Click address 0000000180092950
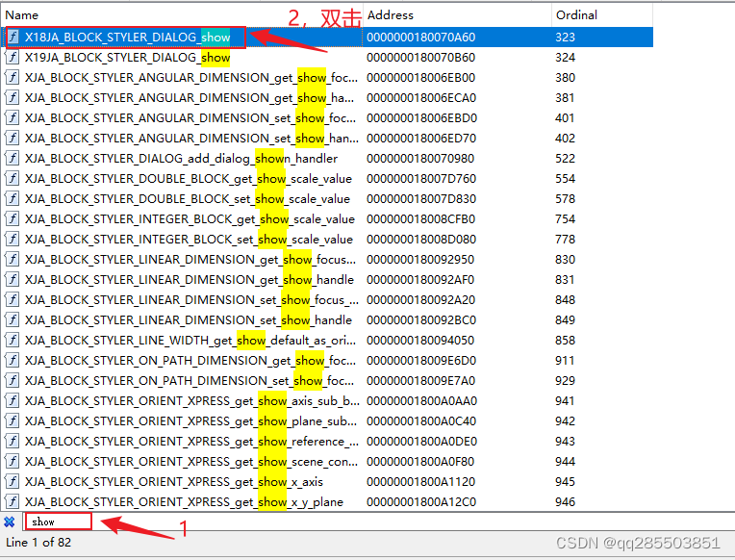735x560 pixels. [x=420, y=260]
